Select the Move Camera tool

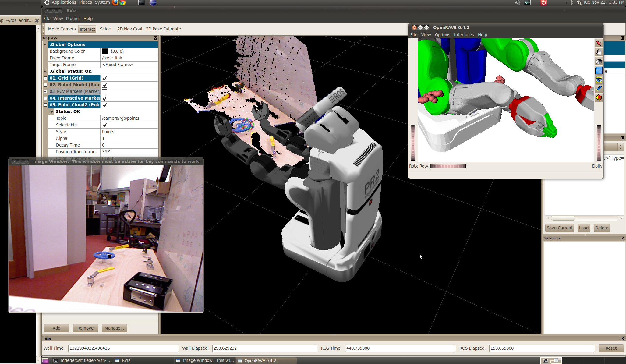pos(62,29)
